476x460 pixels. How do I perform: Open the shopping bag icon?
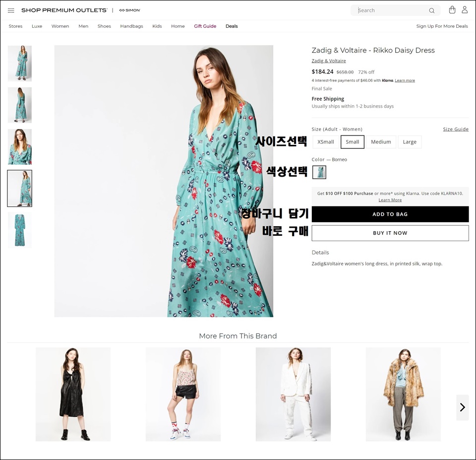[x=452, y=10]
